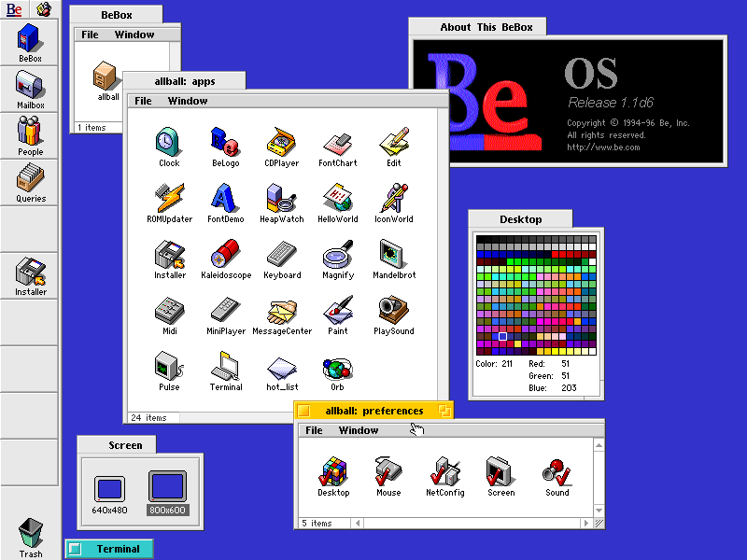The height and width of the screenshot is (560, 747).
Task: Launch the Kaleidoscope application
Action: 226,255
